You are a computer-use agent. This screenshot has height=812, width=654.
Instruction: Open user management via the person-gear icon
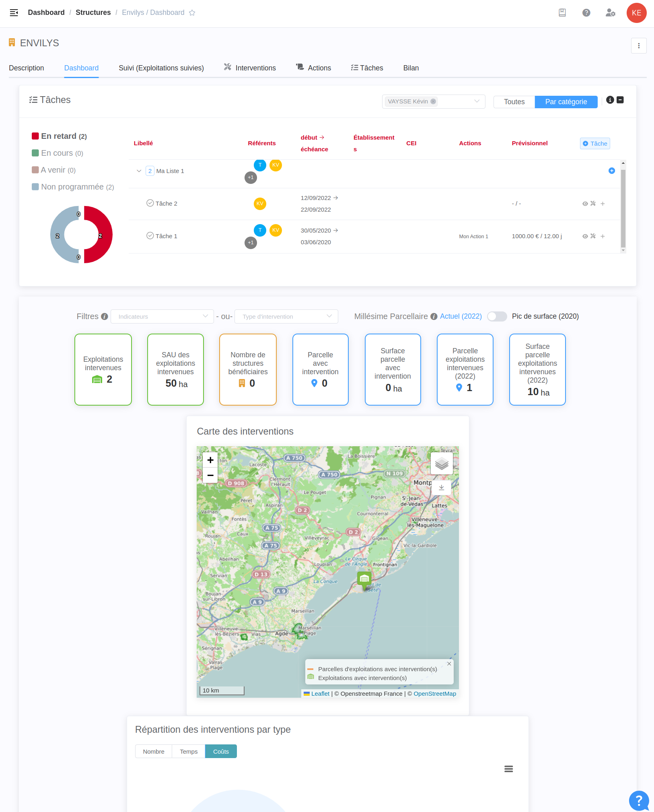click(610, 12)
